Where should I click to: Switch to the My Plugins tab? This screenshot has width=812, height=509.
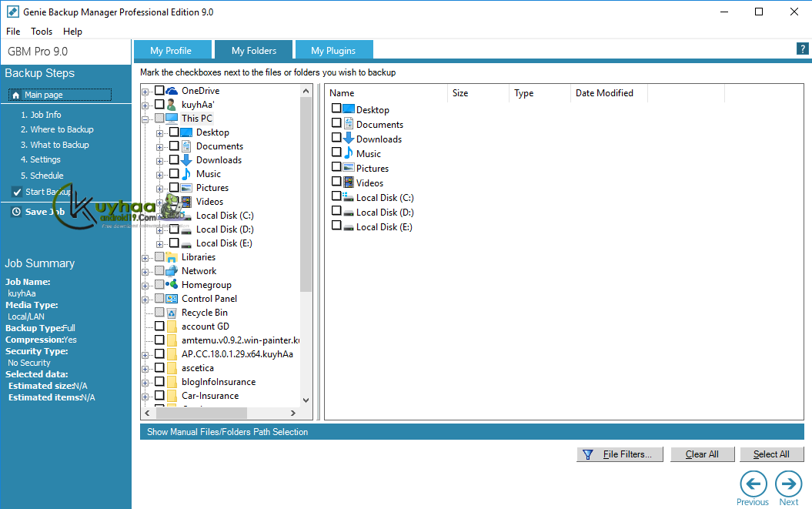tap(333, 50)
